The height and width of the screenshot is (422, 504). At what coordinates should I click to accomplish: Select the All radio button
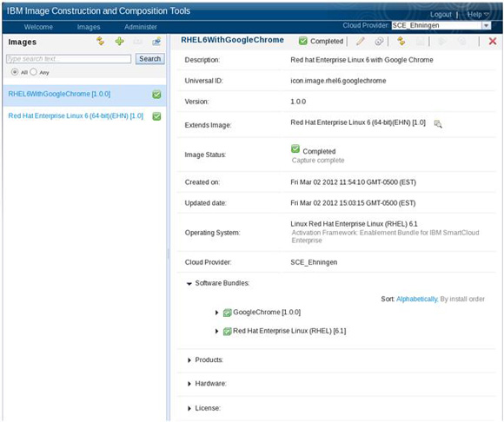point(15,72)
